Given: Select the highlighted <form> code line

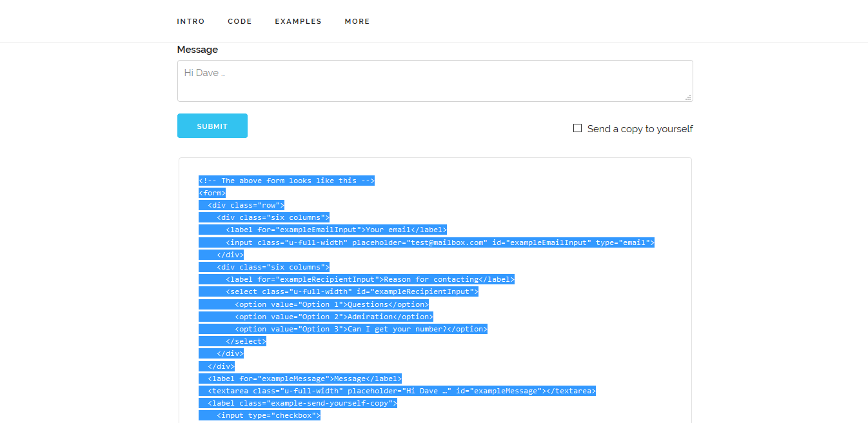Looking at the screenshot, I should coord(212,192).
